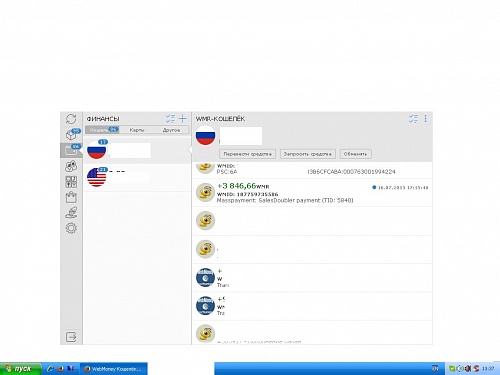Click the +3 846,66 WMR transaction amount
This screenshot has width=500, height=375.
[x=243, y=186]
